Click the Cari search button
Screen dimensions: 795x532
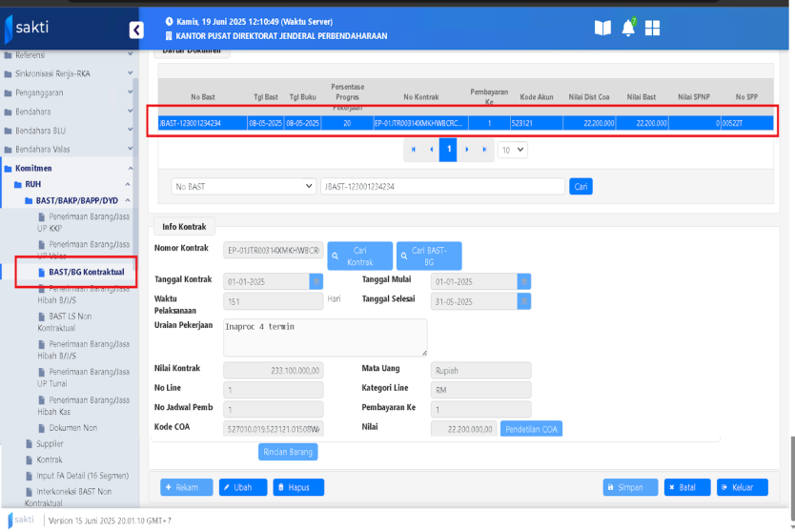pyautogui.click(x=581, y=187)
